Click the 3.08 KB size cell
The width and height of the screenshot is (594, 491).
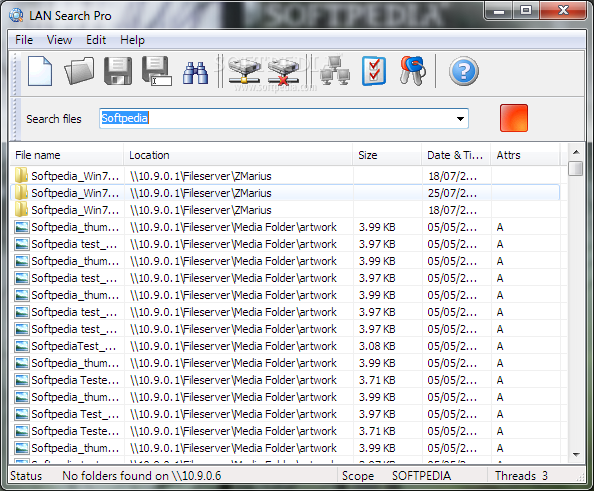[377, 346]
